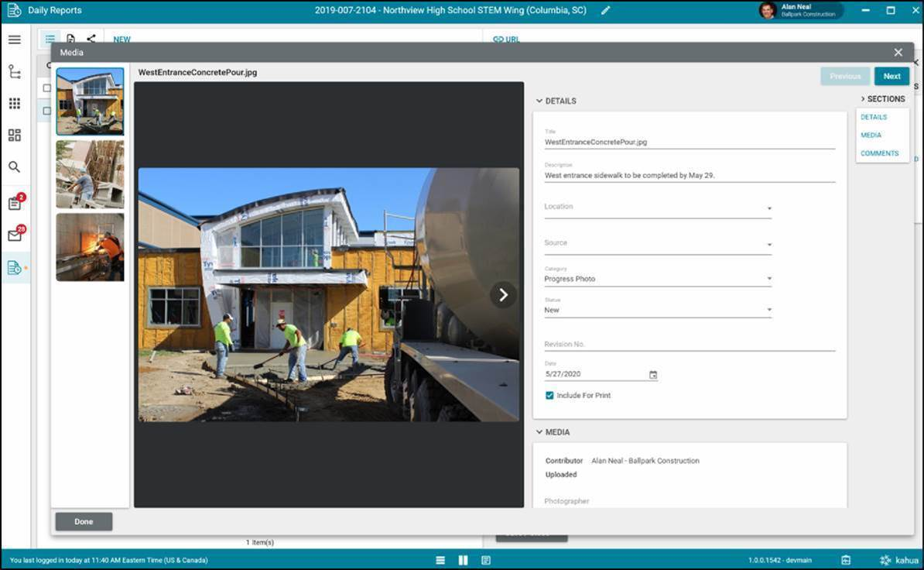The height and width of the screenshot is (570, 924).
Task: Click the kahua logo in status bar
Action: click(899, 560)
